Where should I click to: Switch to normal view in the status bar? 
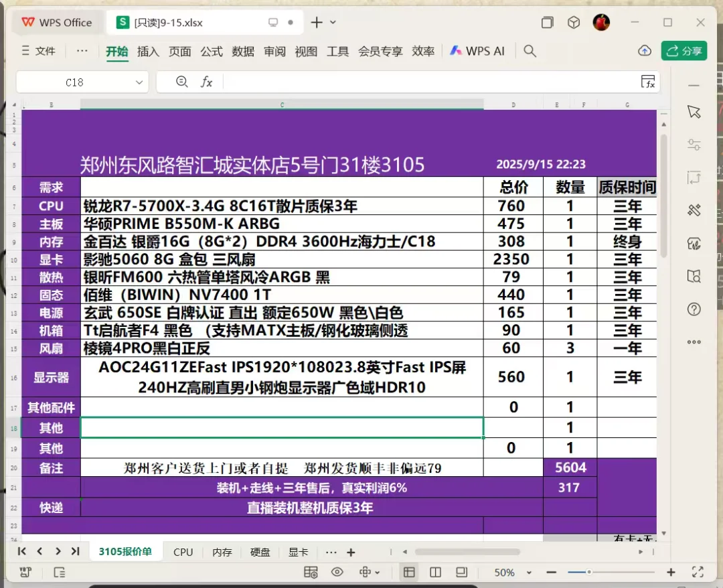tap(409, 573)
